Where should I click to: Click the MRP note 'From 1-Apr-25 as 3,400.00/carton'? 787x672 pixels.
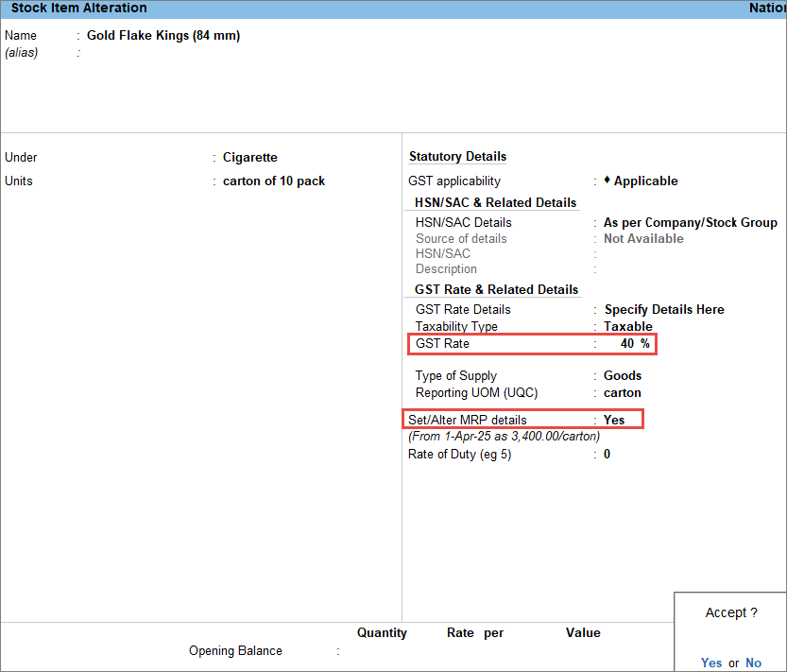pos(504,437)
